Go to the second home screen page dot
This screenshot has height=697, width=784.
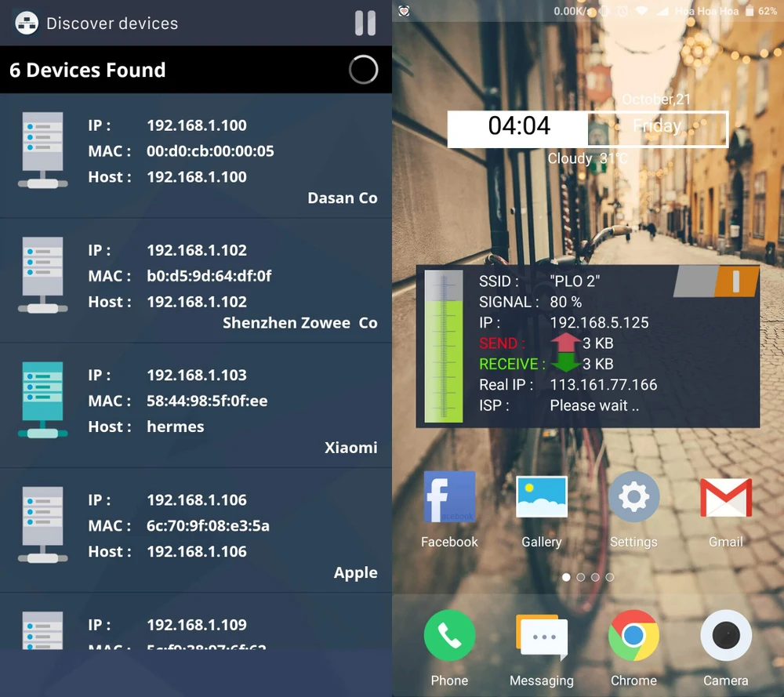(x=580, y=577)
